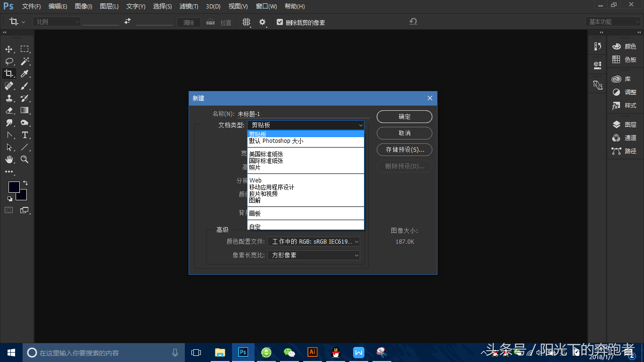Click the reset crop undo arrow
Screen dimensions: 644x362
click(413, 22)
